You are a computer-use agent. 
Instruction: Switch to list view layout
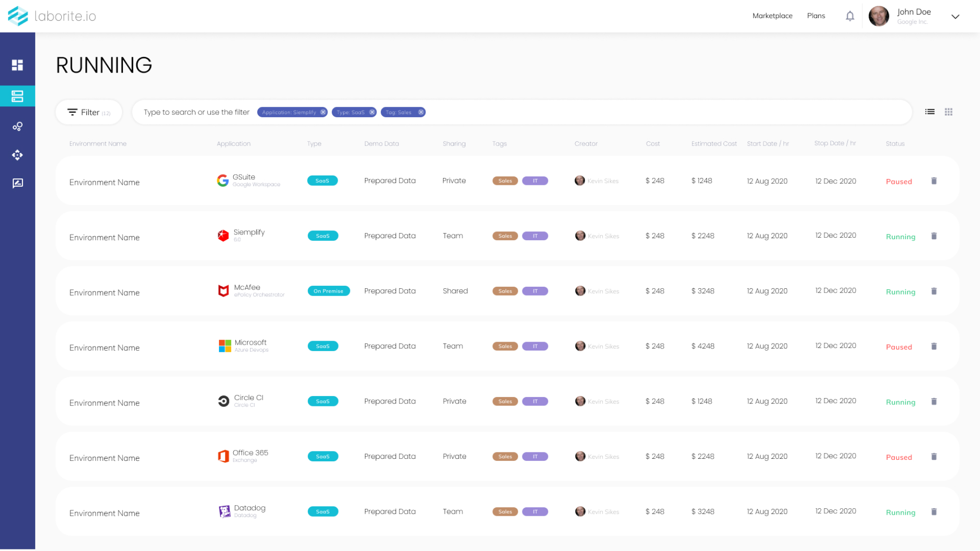click(930, 112)
